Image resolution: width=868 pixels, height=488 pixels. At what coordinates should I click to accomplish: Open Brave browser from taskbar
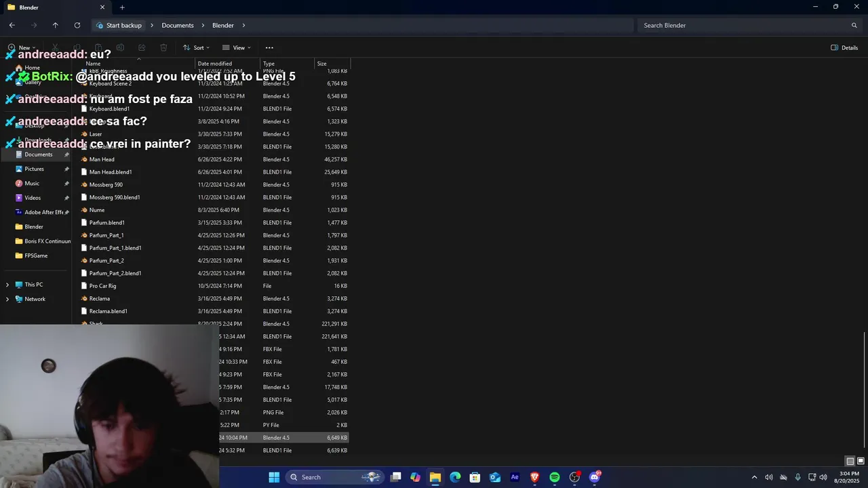[534, 477]
